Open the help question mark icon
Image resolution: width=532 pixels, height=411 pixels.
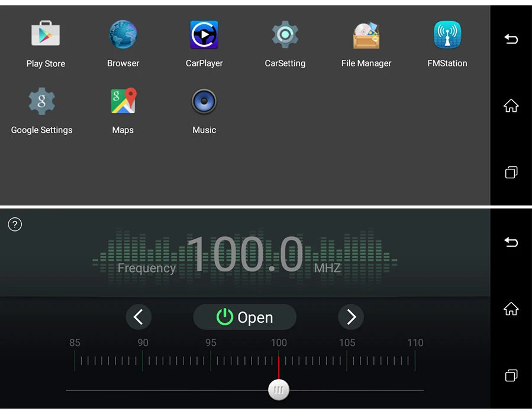[15, 224]
